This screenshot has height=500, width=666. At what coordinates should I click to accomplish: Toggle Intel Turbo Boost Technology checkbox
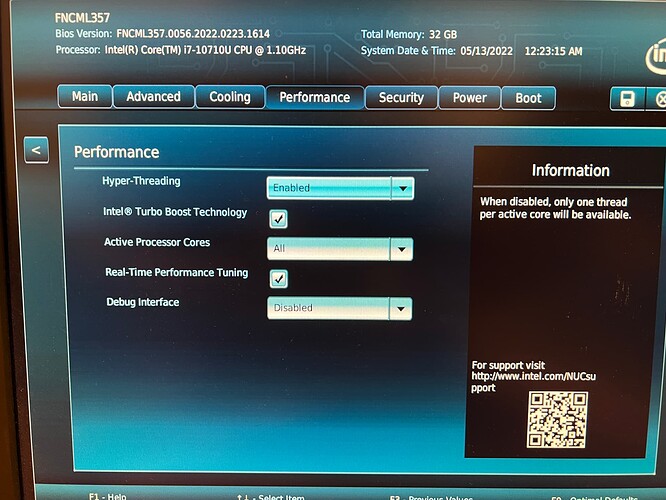point(278,219)
